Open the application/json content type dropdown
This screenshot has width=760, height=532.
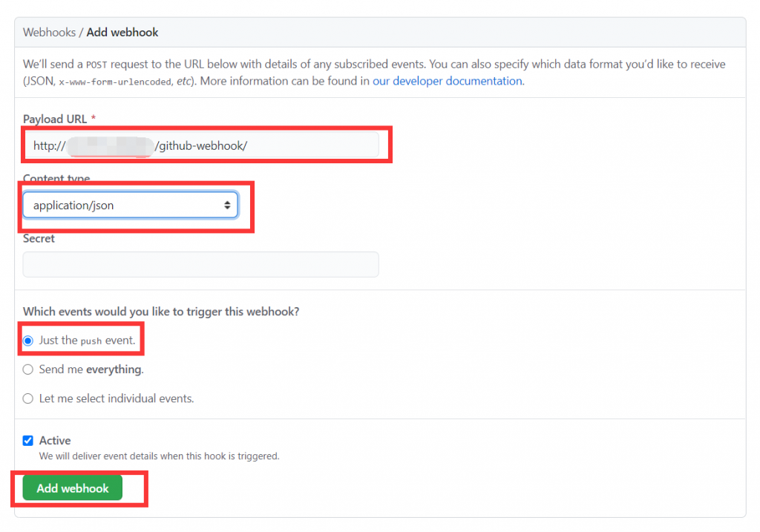[x=130, y=206]
